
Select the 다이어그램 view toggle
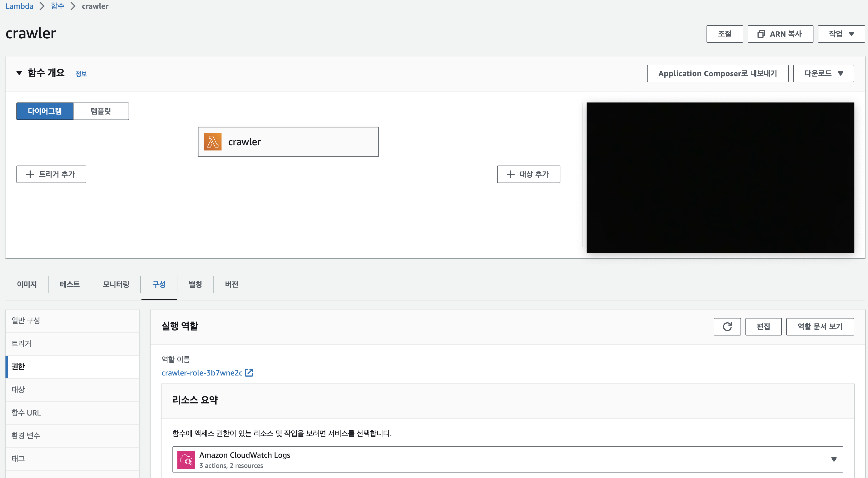tap(45, 111)
